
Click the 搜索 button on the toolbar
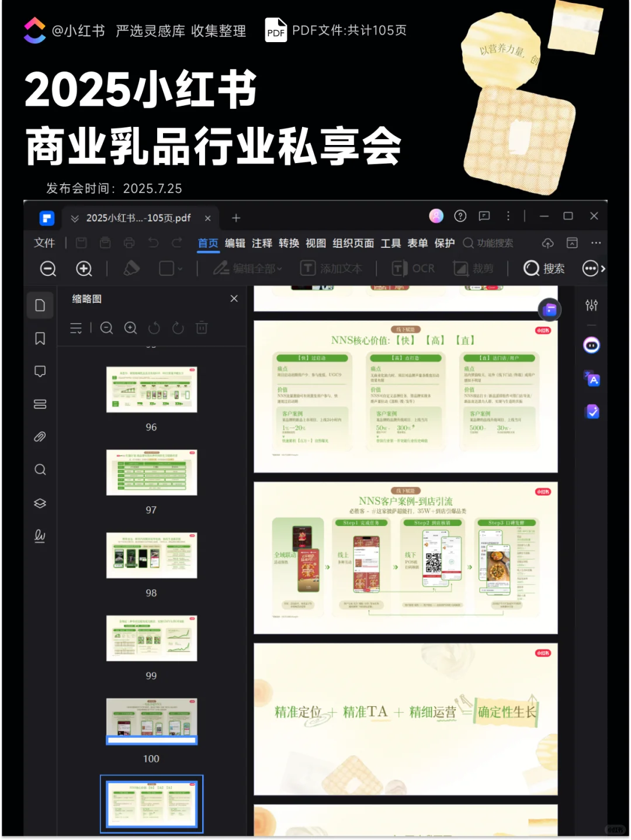pyautogui.click(x=543, y=268)
